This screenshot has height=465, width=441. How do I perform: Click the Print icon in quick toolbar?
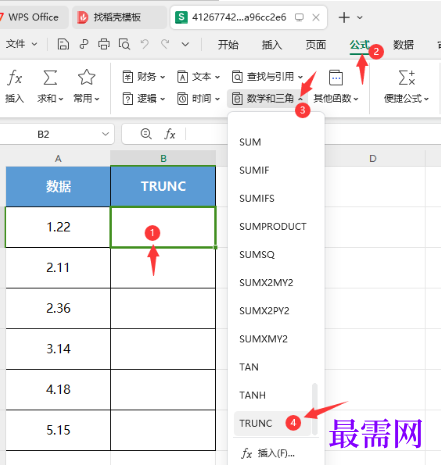[104, 44]
